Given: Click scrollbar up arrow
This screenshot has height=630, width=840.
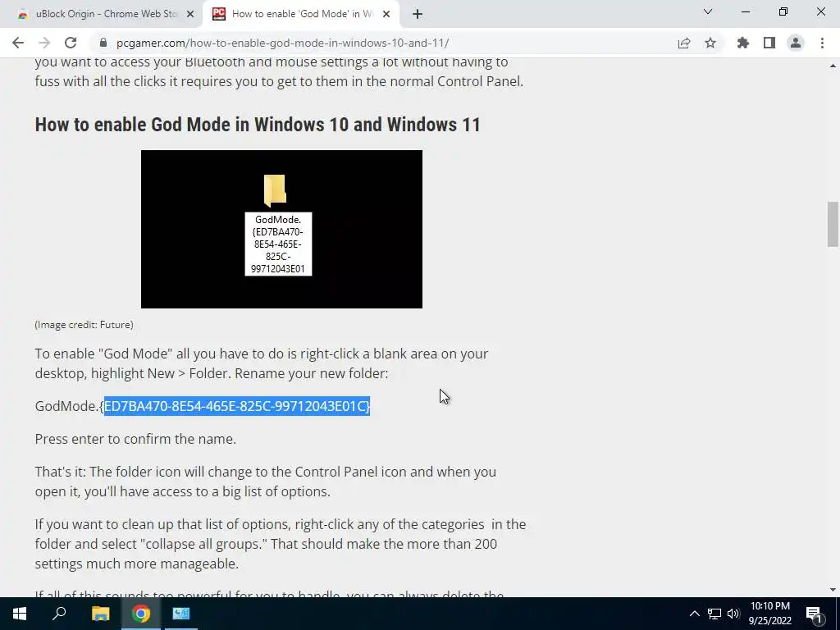Looking at the screenshot, I should point(833,66).
